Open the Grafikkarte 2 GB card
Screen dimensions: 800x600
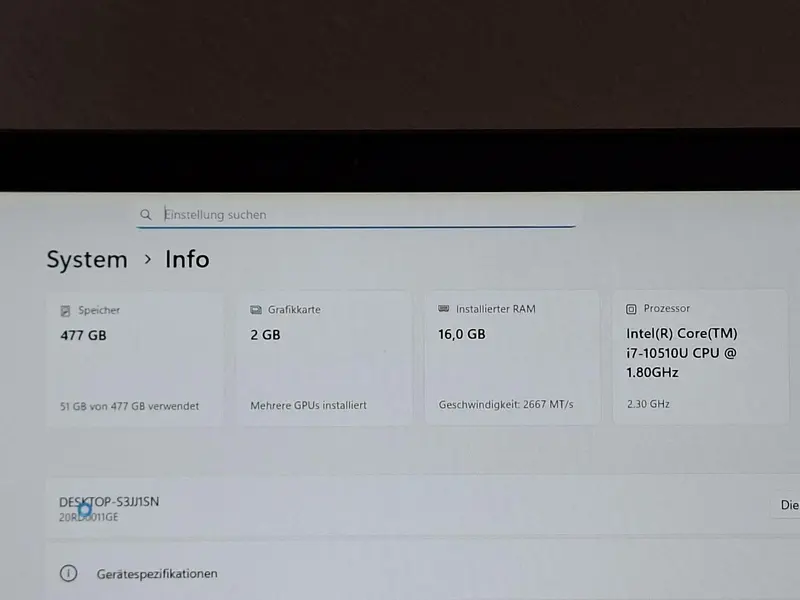323,358
